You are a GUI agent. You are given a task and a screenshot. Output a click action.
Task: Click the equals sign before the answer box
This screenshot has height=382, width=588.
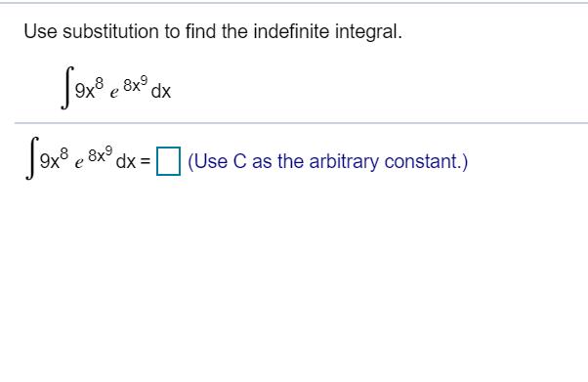click(x=146, y=162)
